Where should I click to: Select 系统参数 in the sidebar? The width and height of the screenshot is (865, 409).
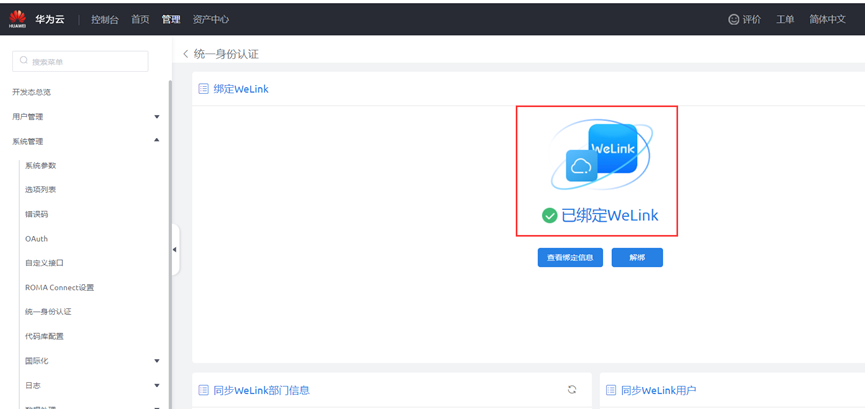tap(40, 166)
